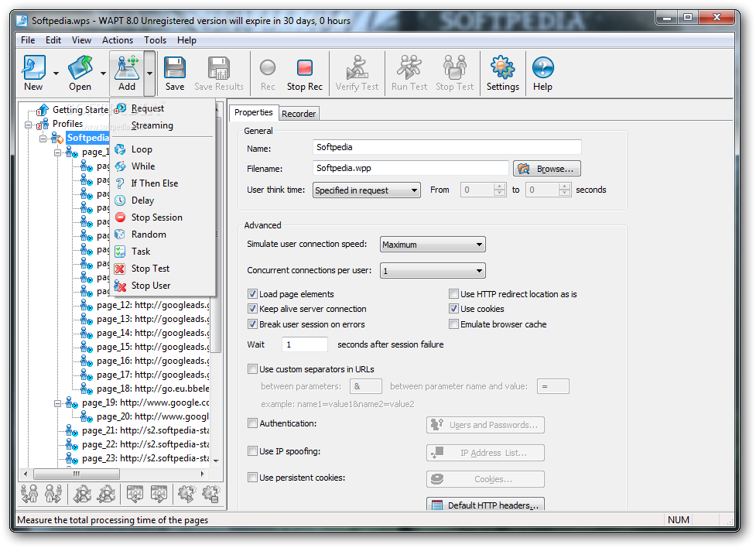Open the New button dropdown arrow
This screenshot has width=756, height=548.
click(x=56, y=74)
